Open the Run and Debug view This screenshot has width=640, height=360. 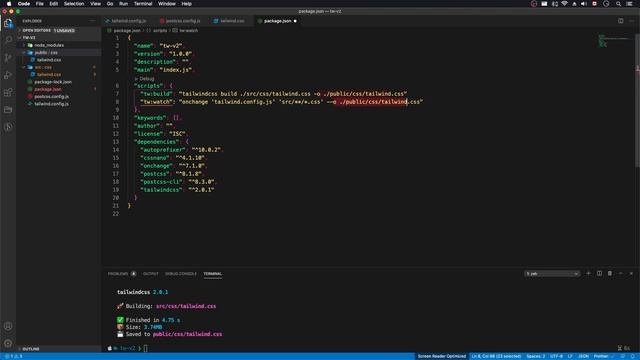8,75
